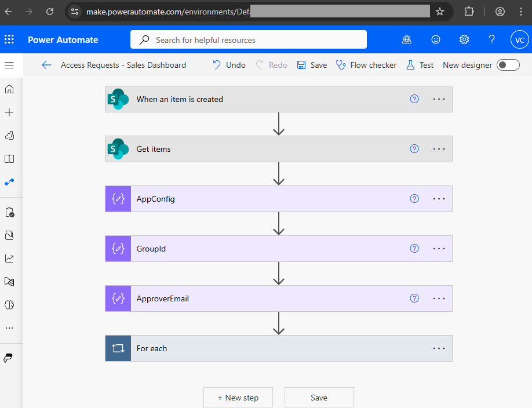The width and height of the screenshot is (532, 408).
Task: Open the app launcher waffle icon
Action: point(9,39)
